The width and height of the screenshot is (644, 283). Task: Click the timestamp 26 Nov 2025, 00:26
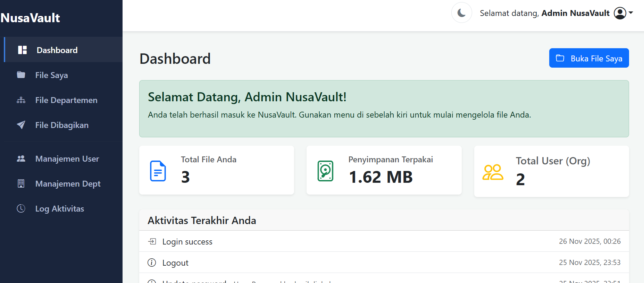[x=589, y=241]
